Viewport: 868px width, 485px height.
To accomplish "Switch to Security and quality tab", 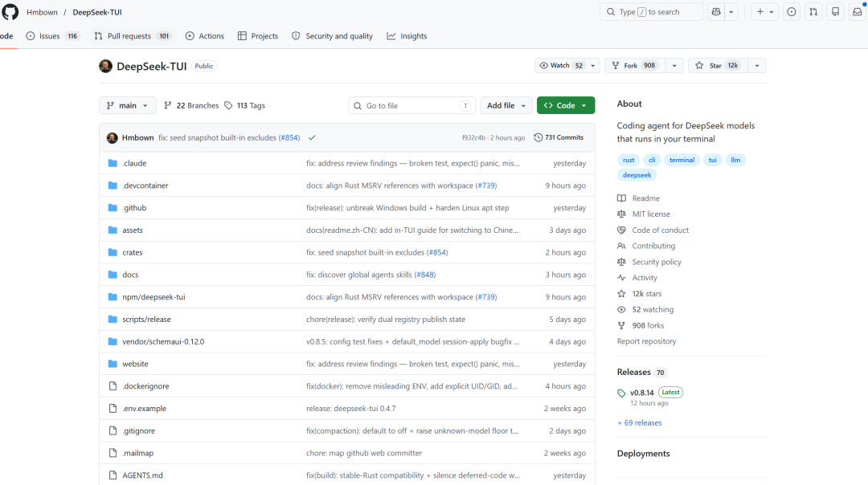I will (332, 36).
